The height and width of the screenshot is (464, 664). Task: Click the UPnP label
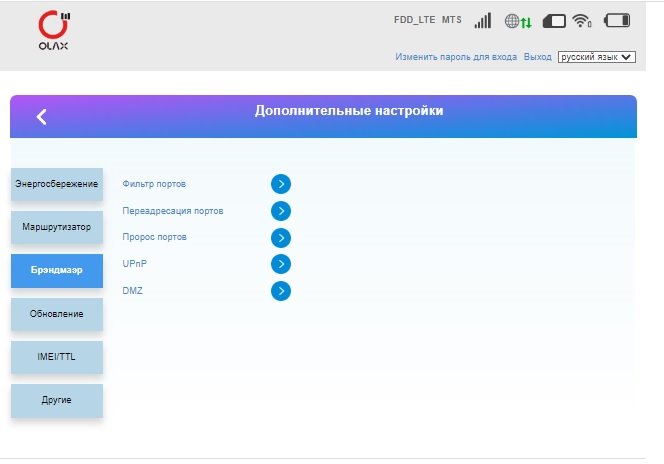click(135, 264)
